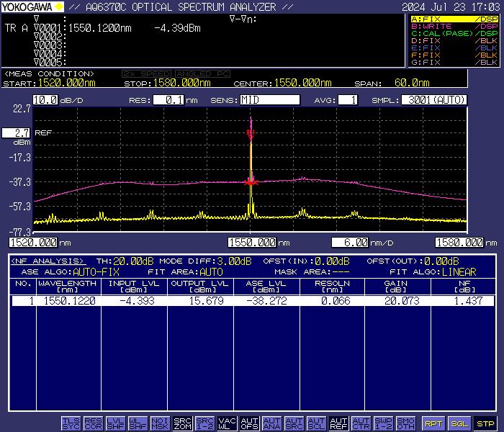The width and height of the screenshot is (504, 432).
Task: Click the SMO OTH smoothing icon
Action: tap(405, 423)
